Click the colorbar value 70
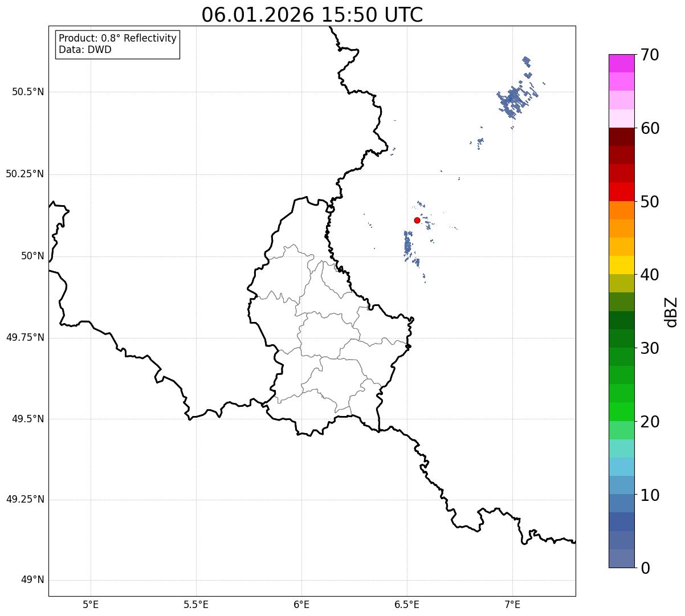This screenshot has width=685, height=616. coord(650,55)
